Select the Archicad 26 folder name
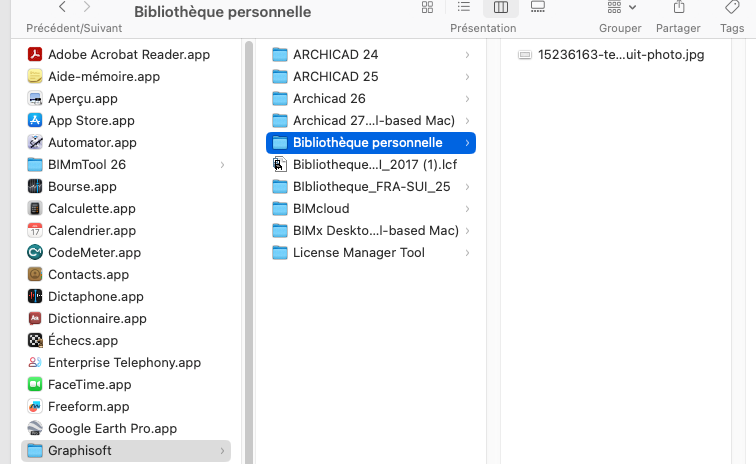The height and width of the screenshot is (464, 756). [x=329, y=98]
